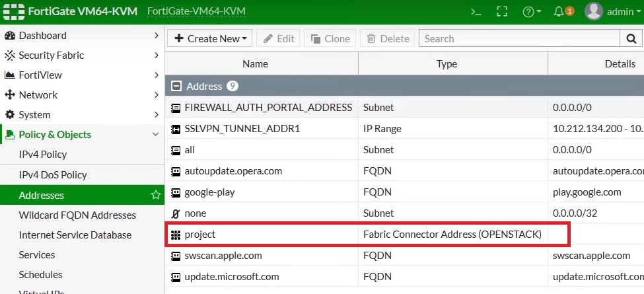Open the admin user menu
644x294 pixels.
[614, 11]
